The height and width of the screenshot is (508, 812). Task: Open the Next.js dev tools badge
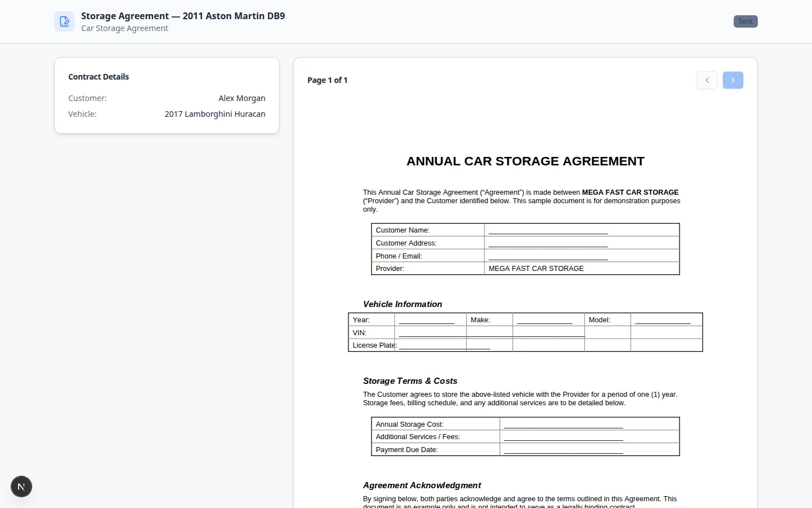point(21,487)
